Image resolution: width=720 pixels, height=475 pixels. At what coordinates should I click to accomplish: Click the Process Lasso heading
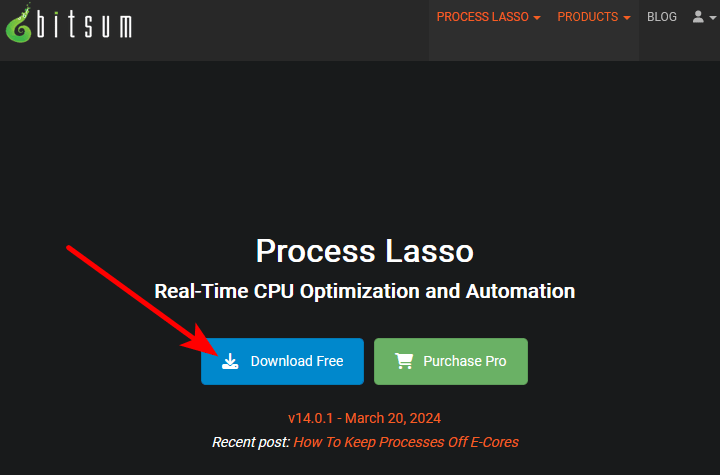364,250
